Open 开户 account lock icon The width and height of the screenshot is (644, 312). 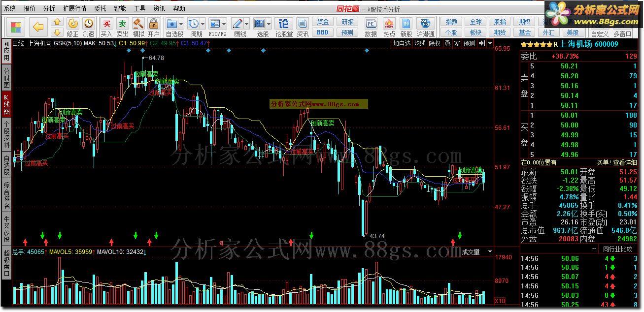click(154, 27)
